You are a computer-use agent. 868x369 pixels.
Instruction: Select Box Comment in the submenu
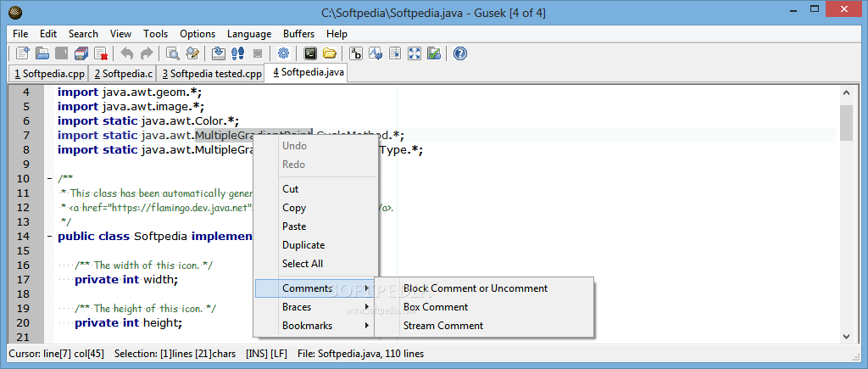point(484,307)
